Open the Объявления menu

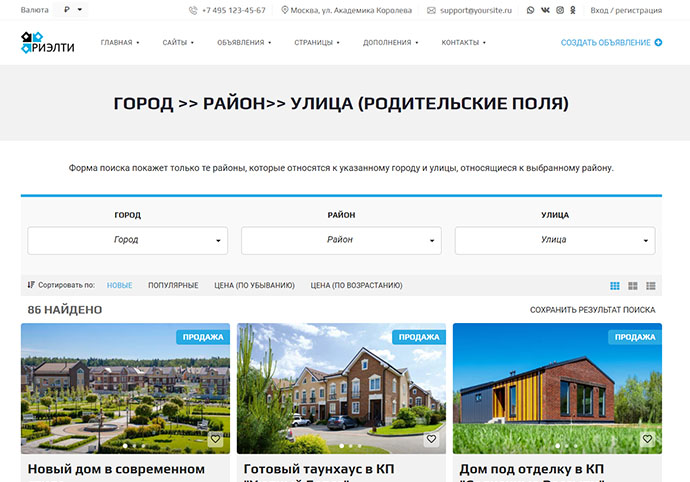pos(243,43)
